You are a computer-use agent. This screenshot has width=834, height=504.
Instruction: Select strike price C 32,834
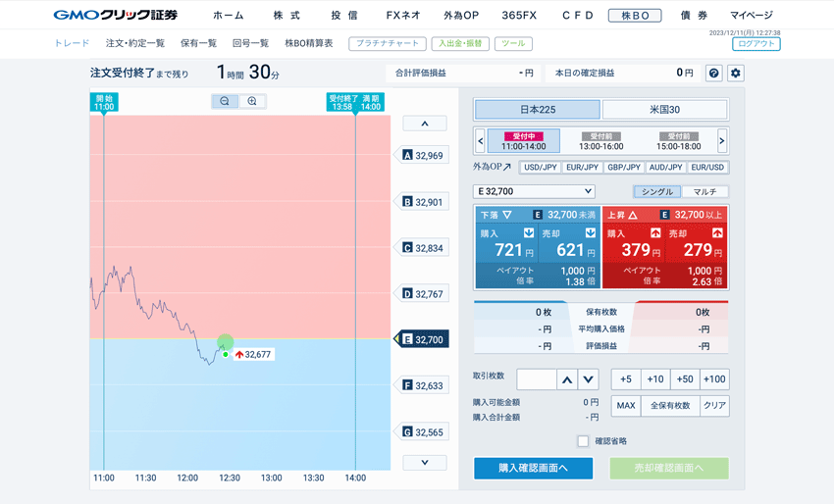click(422, 248)
